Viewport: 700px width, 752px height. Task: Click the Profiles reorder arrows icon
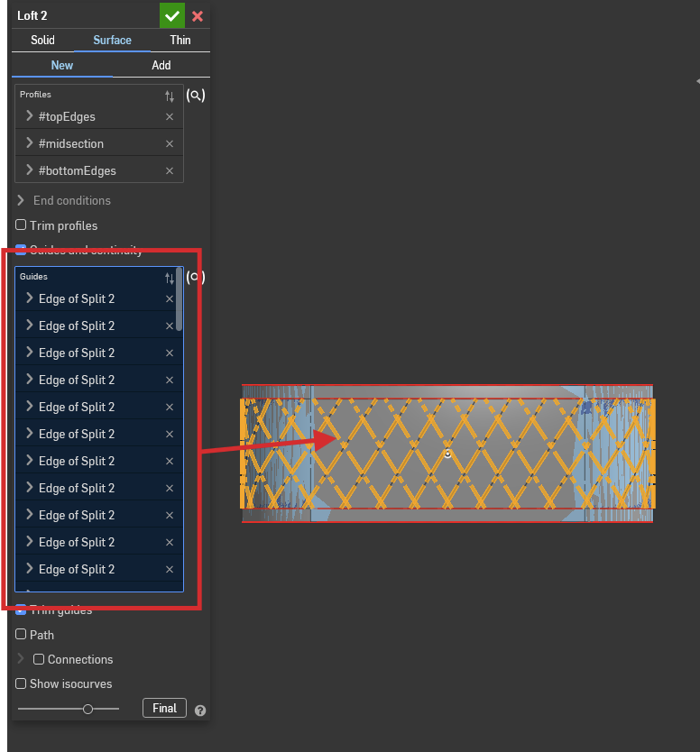coord(170,96)
